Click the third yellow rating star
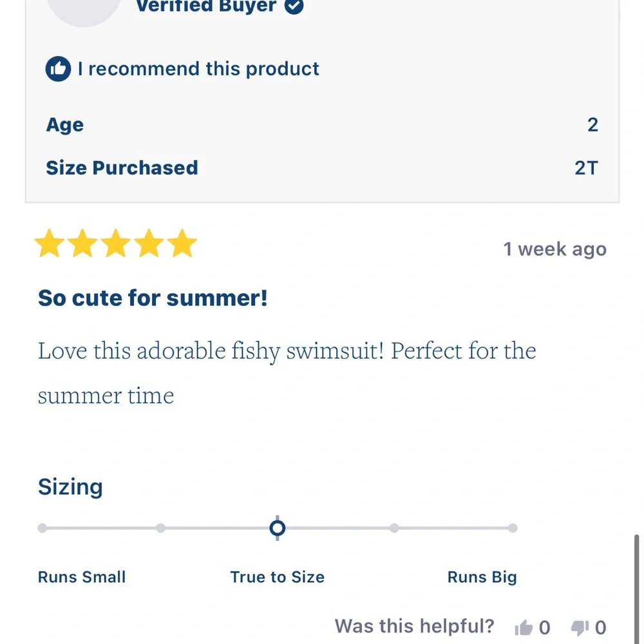 click(116, 243)
